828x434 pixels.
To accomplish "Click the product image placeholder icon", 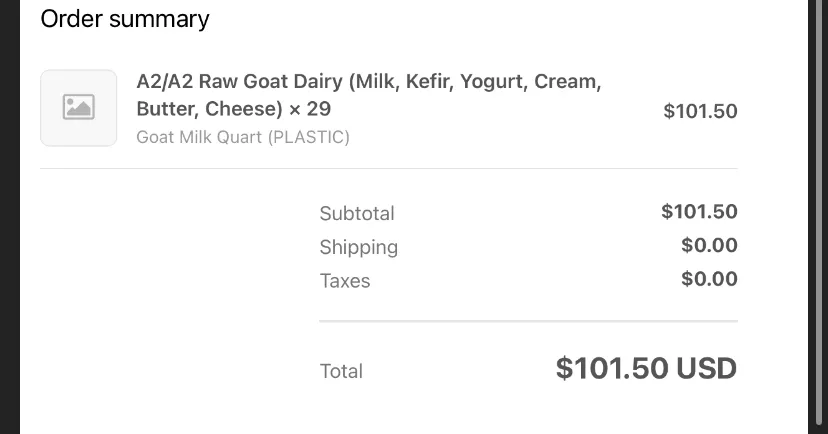I will [x=79, y=108].
